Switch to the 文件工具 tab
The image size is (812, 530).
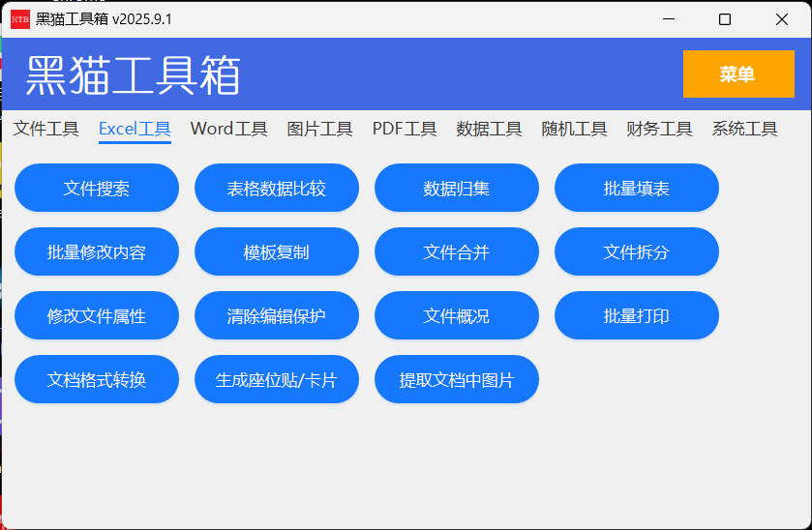[x=45, y=129]
